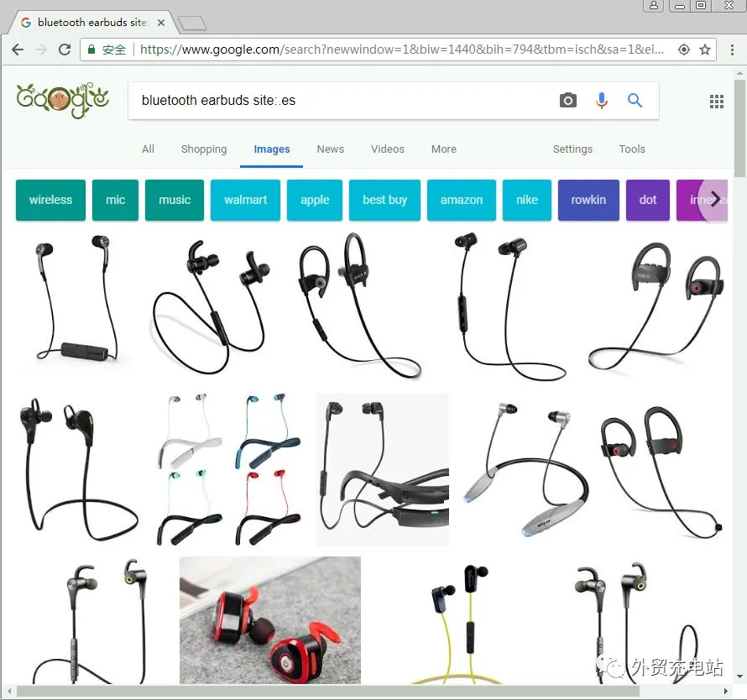Filter images by walmart chip
The width and height of the screenshot is (747, 700).
coord(245,200)
